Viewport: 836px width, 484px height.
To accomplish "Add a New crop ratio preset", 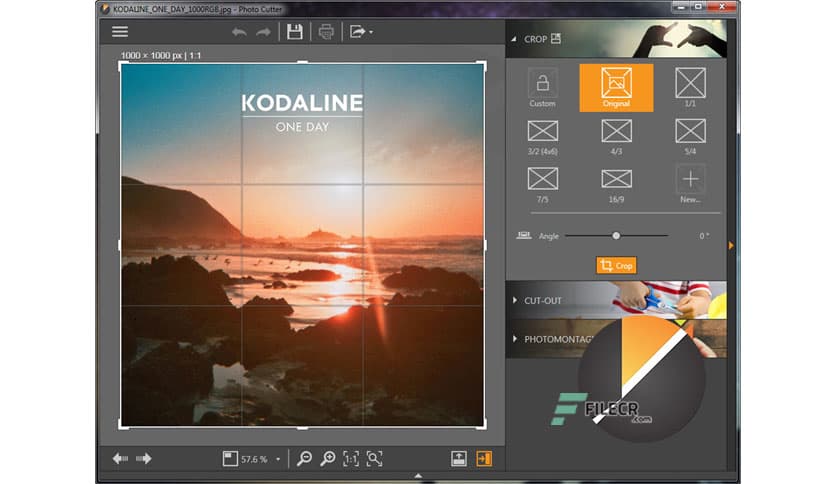I will pyautogui.click(x=690, y=185).
